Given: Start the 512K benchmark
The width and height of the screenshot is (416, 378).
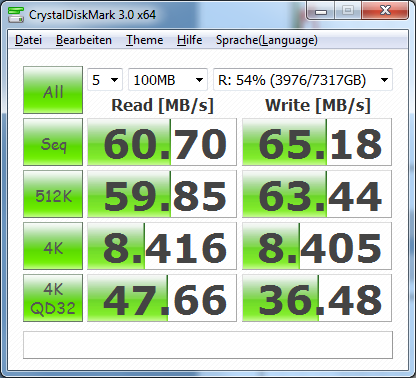Looking at the screenshot, I should tap(53, 194).
